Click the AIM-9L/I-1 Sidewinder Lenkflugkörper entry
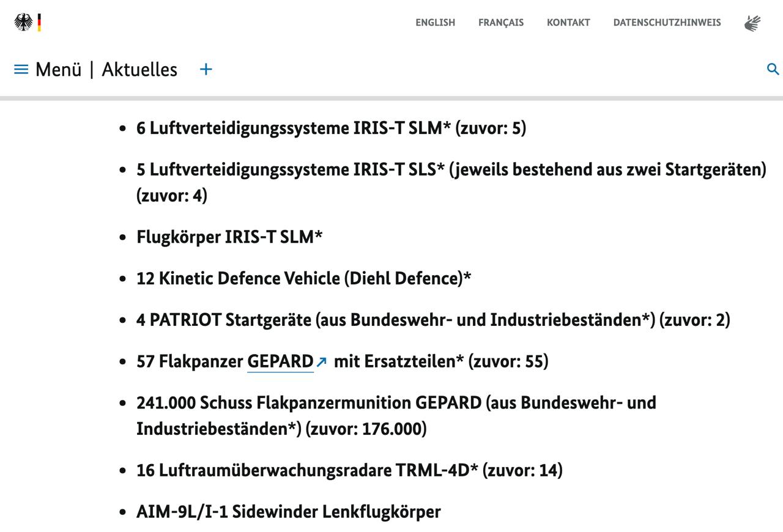Image resolution: width=783 pixels, height=532 pixels. [x=288, y=512]
